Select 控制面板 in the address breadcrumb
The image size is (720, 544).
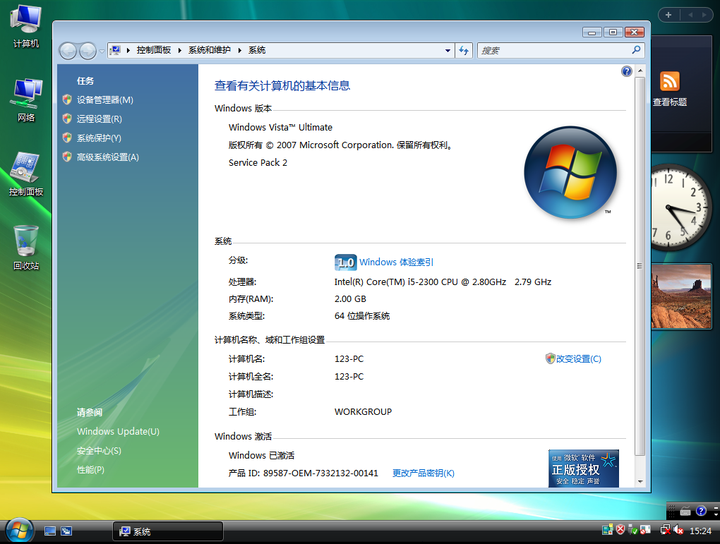(153, 50)
